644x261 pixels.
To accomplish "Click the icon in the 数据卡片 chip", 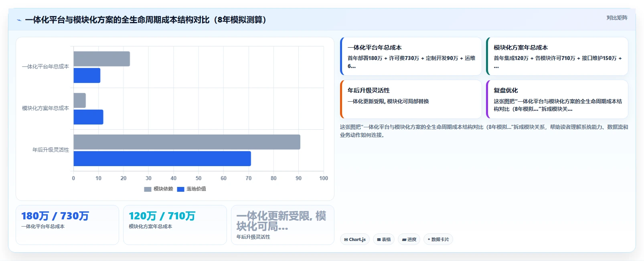I will (x=429, y=239).
